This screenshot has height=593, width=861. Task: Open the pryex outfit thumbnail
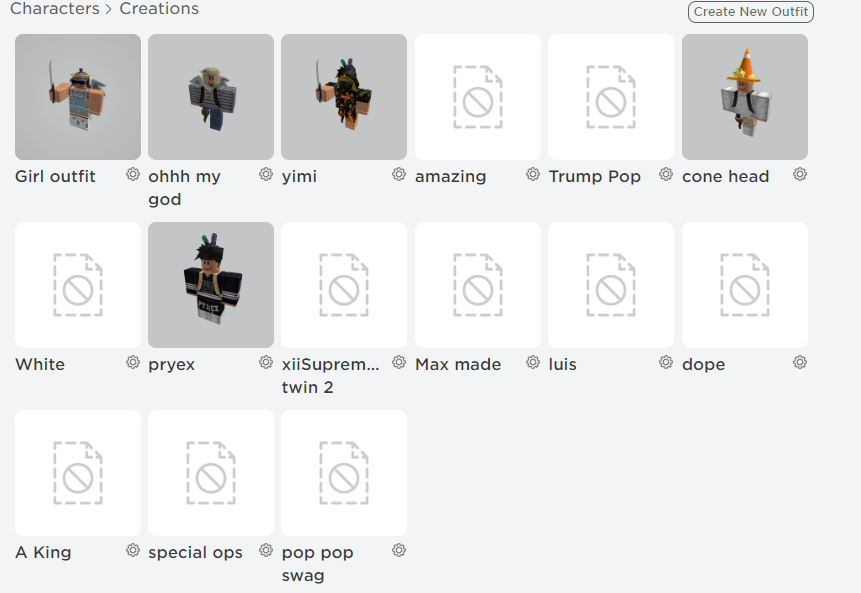(x=210, y=285)
